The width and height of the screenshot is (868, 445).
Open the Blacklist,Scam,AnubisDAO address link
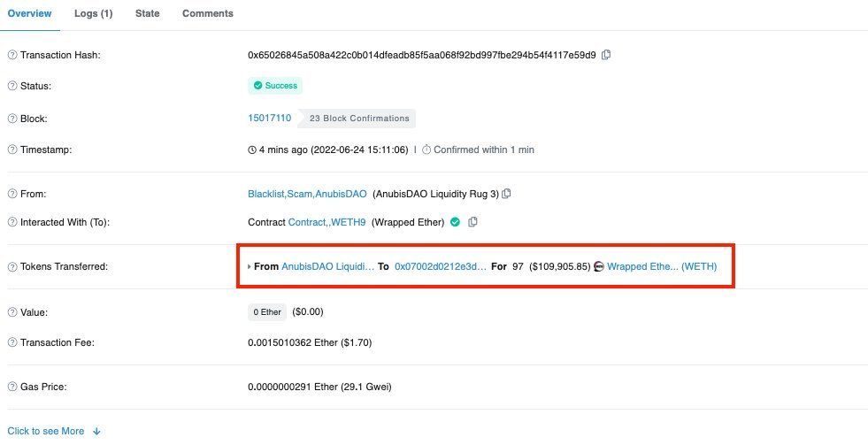(307, 194)
